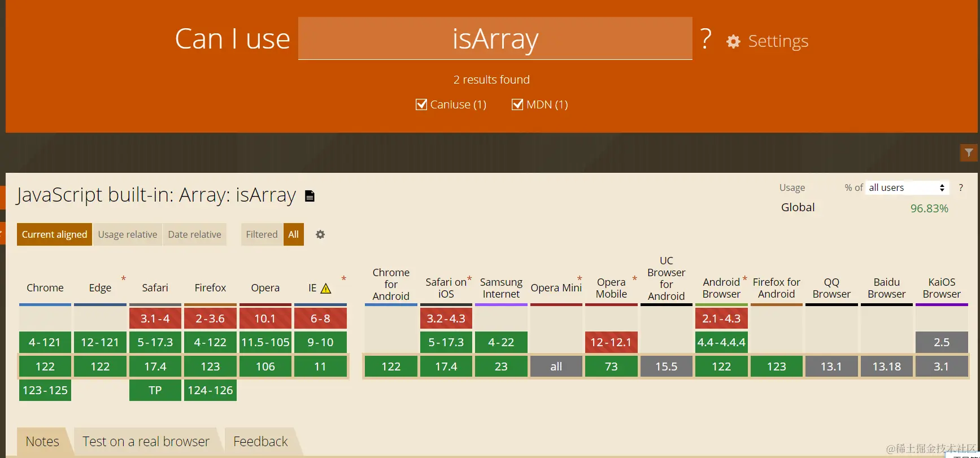Click the Edge browser column header
Screen dimensions: 980x458
click(x=100, y=288)
